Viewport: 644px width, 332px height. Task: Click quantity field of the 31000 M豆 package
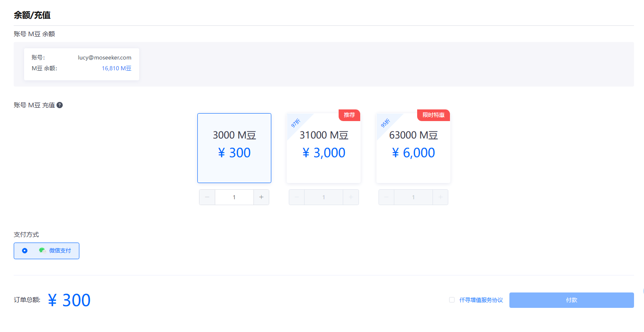click(324, 197)
